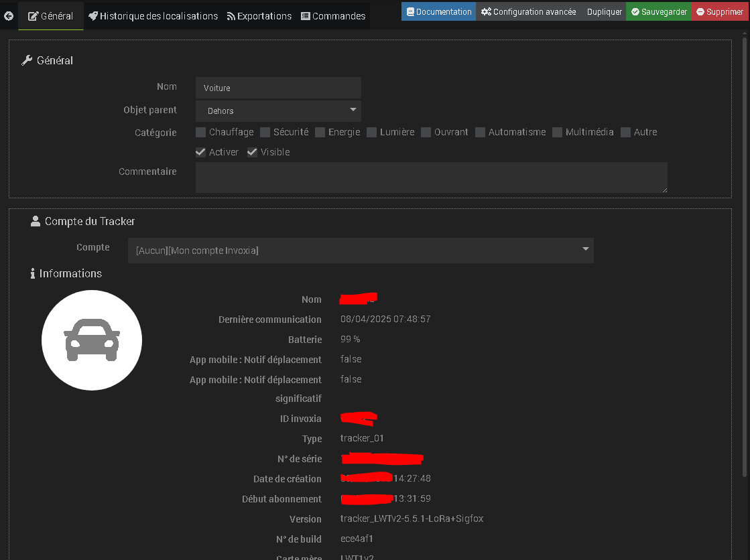Screen dimensions: 750x560
Task: Open Historique des localisations tab
Action: tap(153, 16)
